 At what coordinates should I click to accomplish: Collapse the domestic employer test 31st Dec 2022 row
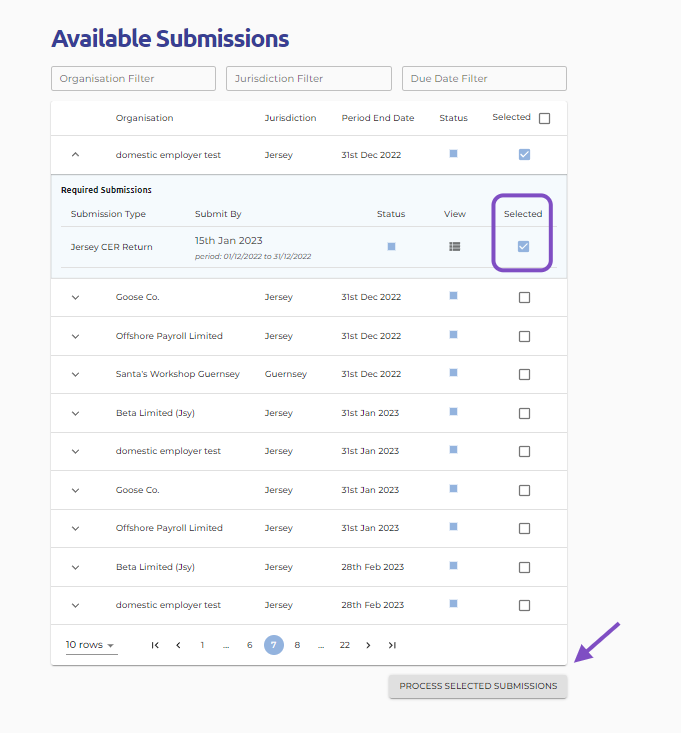75,154
